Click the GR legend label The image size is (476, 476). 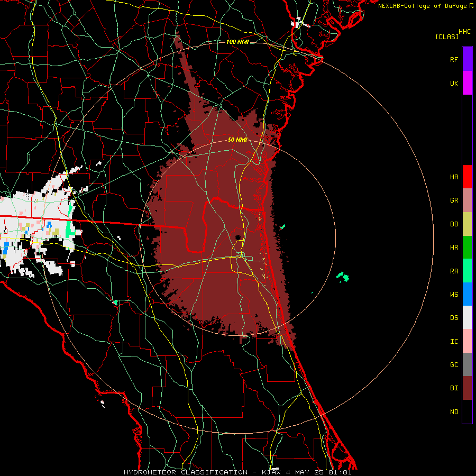pyautogui.click(x=454, y=200)
